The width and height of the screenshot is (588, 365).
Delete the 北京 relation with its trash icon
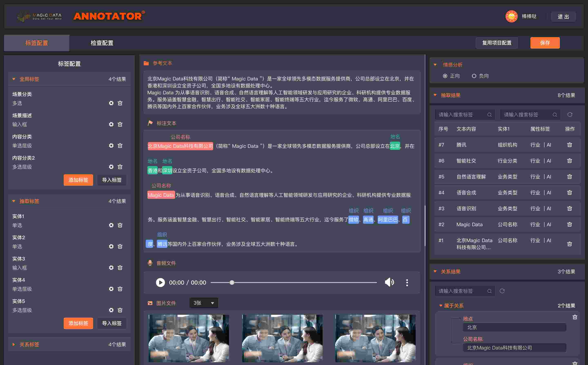[x=575, y=317]
